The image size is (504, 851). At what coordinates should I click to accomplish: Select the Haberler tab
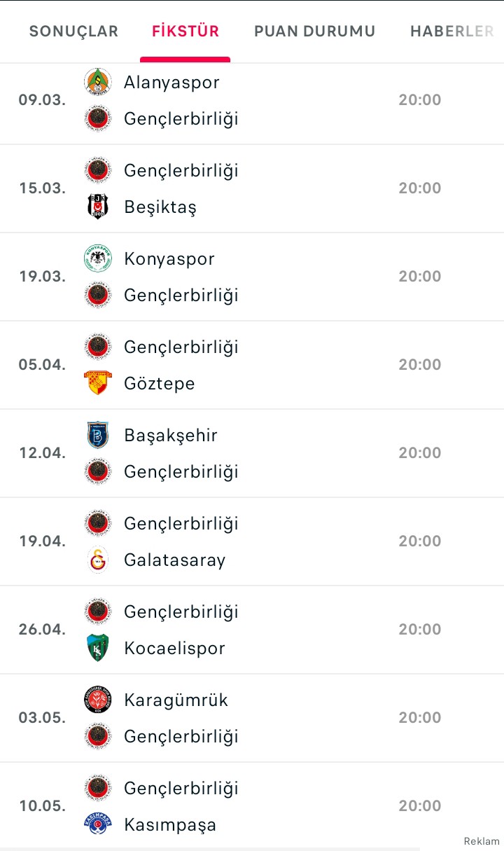coord(452,32)
